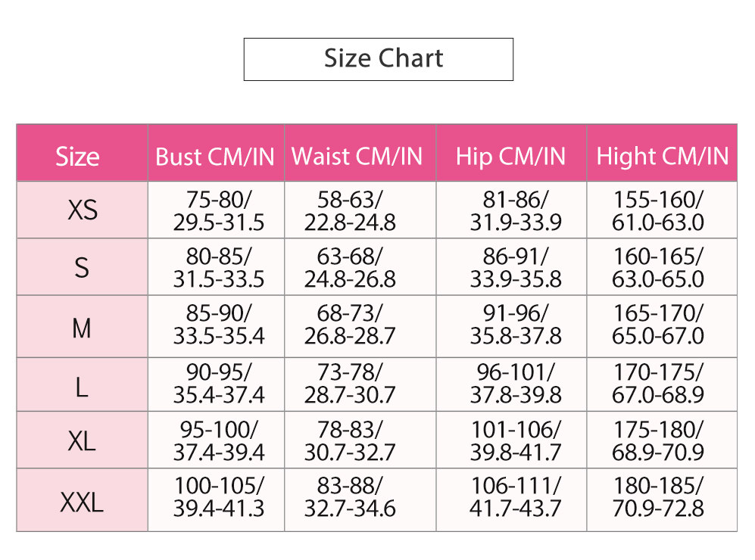Select the XXL waist cell 83-88/32.7-34.6
This screenshot has height=560, width=755.
click(x=360, y=500)
